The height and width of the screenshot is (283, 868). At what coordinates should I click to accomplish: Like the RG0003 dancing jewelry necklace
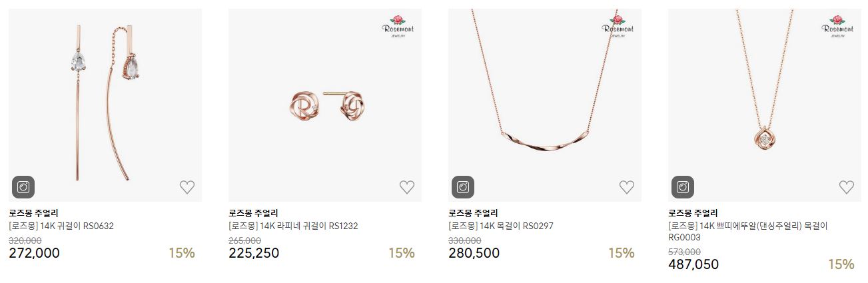pyautogui.click(x=847, y=187)
